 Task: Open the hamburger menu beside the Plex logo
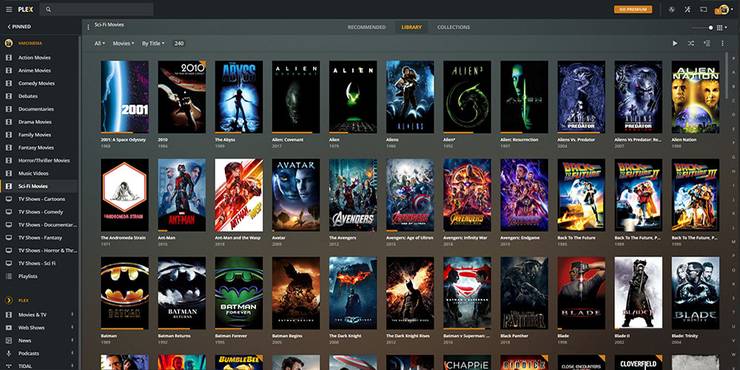[9, 9]
